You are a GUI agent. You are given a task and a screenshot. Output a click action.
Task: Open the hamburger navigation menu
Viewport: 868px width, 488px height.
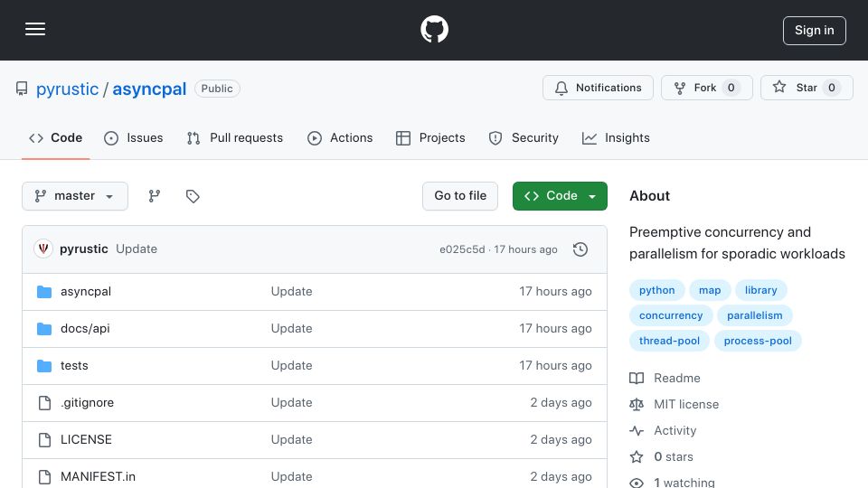35,29
